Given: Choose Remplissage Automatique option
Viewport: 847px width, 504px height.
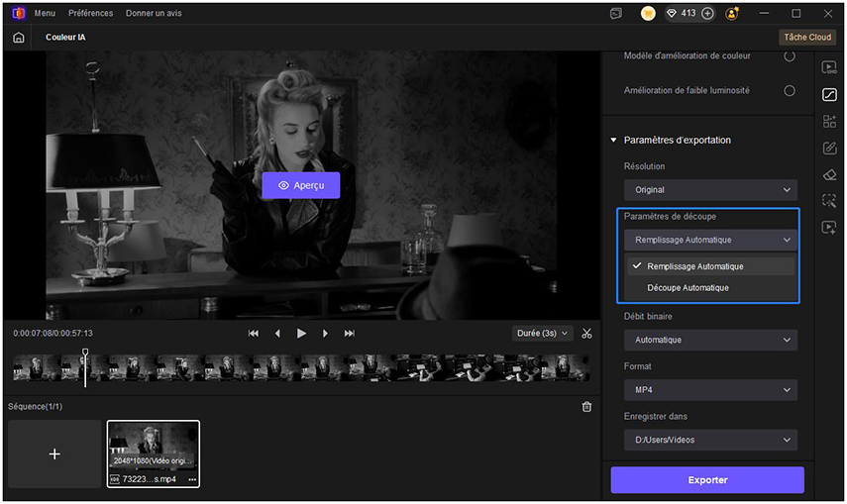Looking at the screenshot, I should (710, 266).
